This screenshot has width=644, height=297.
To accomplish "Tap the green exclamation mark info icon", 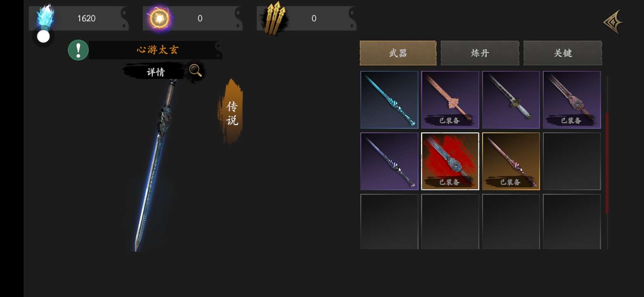I will (78, 50).
